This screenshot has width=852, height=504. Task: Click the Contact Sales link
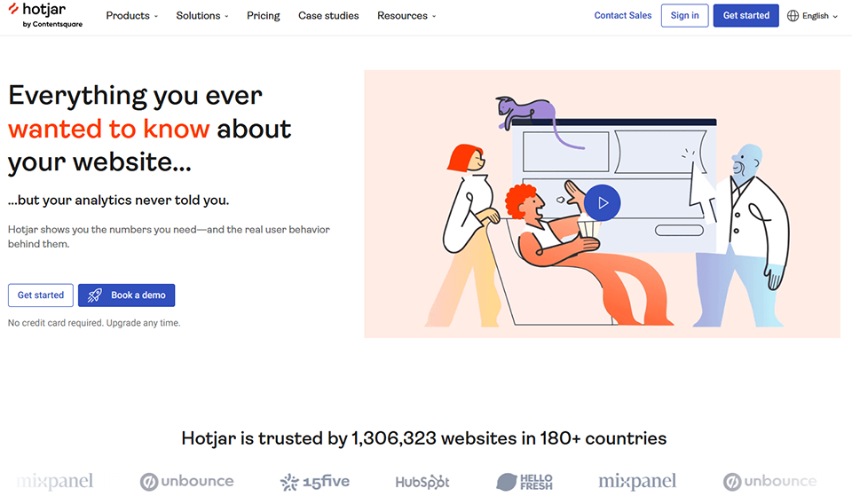(623, 15)
